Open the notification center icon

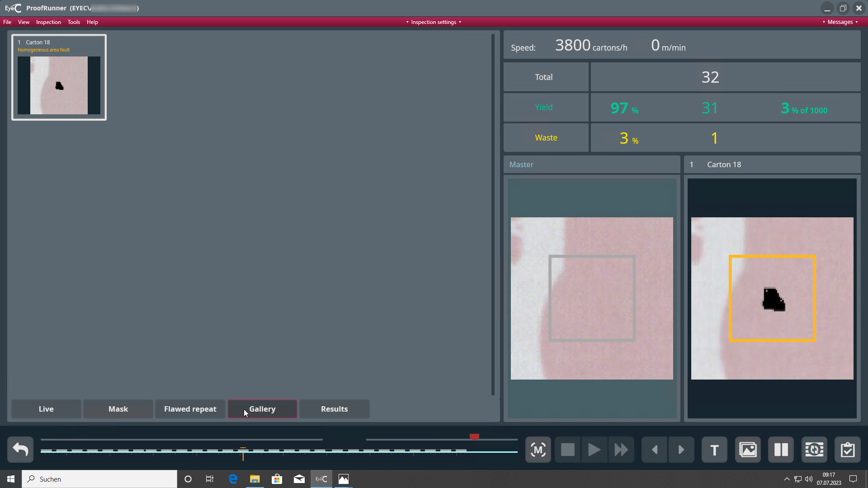click(x=853, y=479)
